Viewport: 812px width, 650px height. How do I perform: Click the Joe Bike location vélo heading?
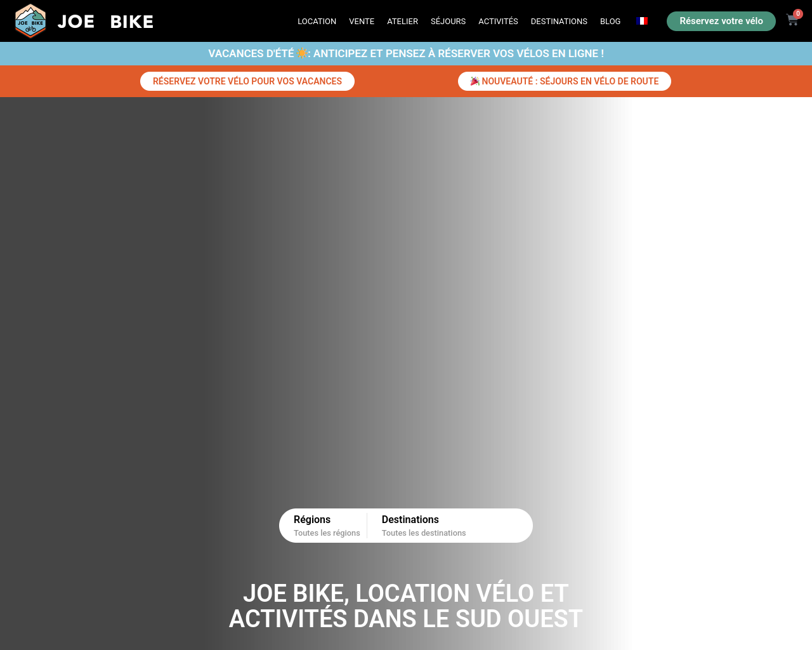click(406, 606)
